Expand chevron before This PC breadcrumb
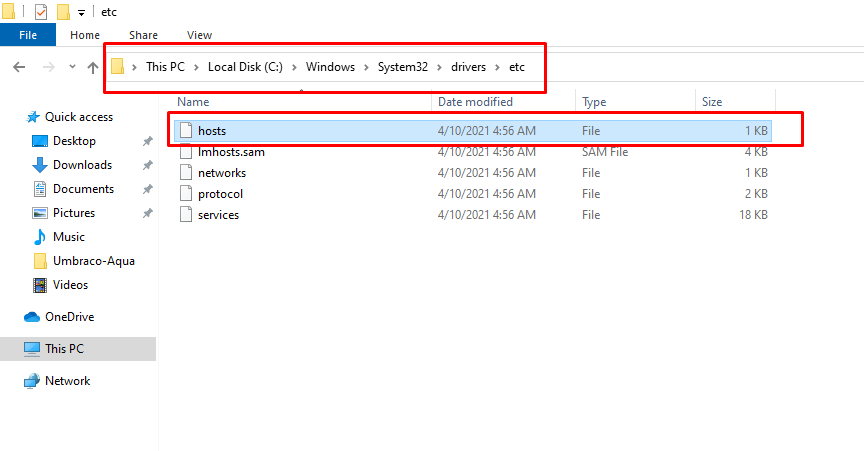This screenshot has height=451, width=864. (134, 67)
